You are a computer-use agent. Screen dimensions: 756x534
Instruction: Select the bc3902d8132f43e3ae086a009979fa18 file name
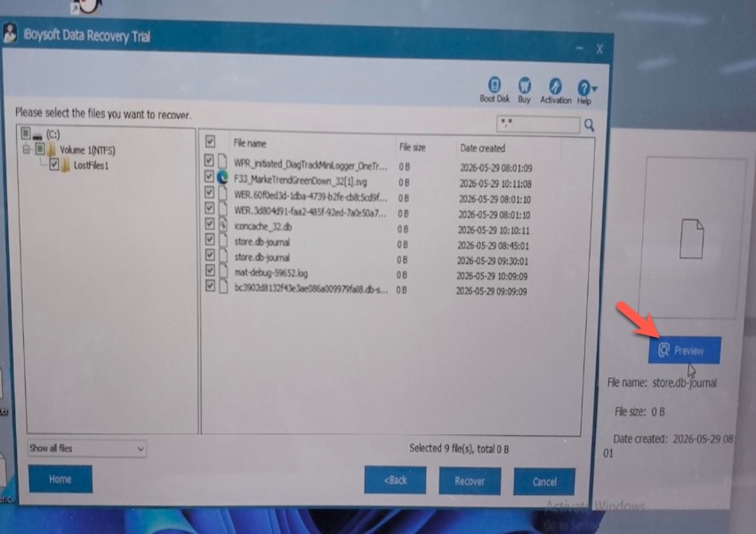click(x=311, y=288)
